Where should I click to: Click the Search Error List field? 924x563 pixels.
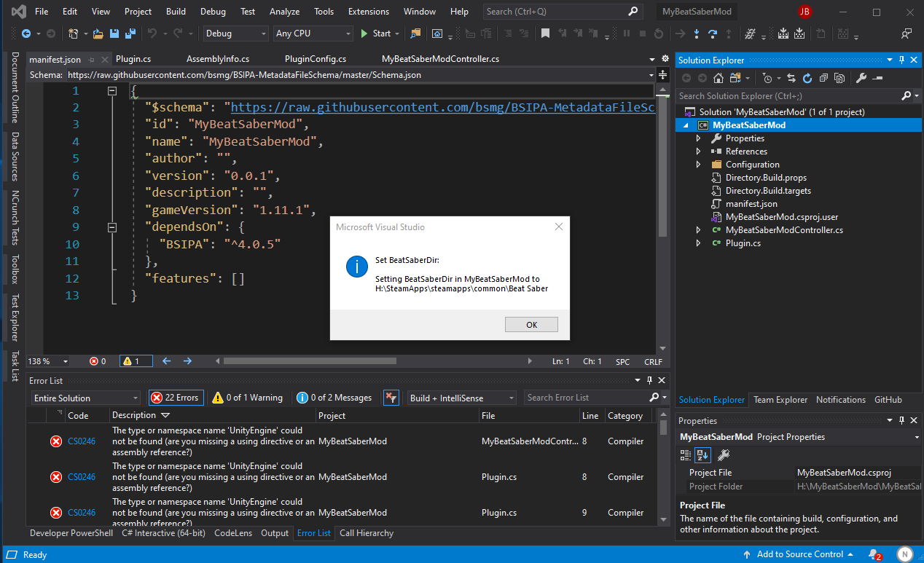point(587,398)
